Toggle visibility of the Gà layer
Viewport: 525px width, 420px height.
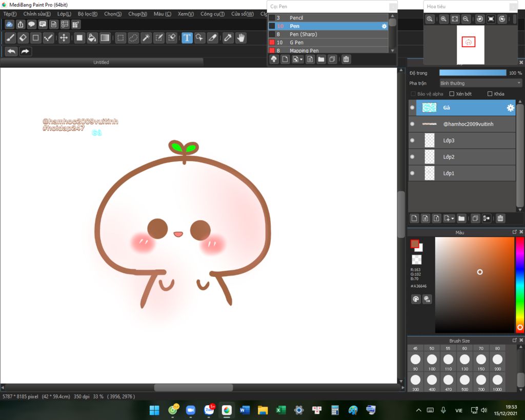point(412,108)
